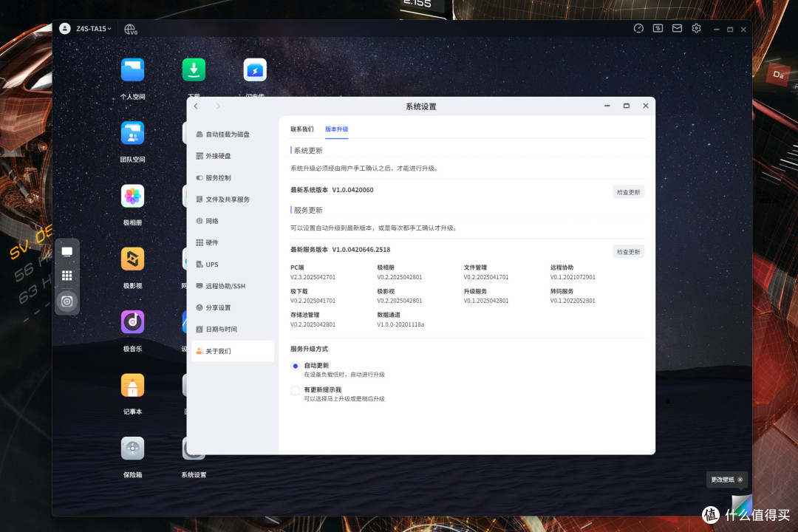Go back in System Settings window
Screen dimensions: 798x532
click(x=196, y=106)
